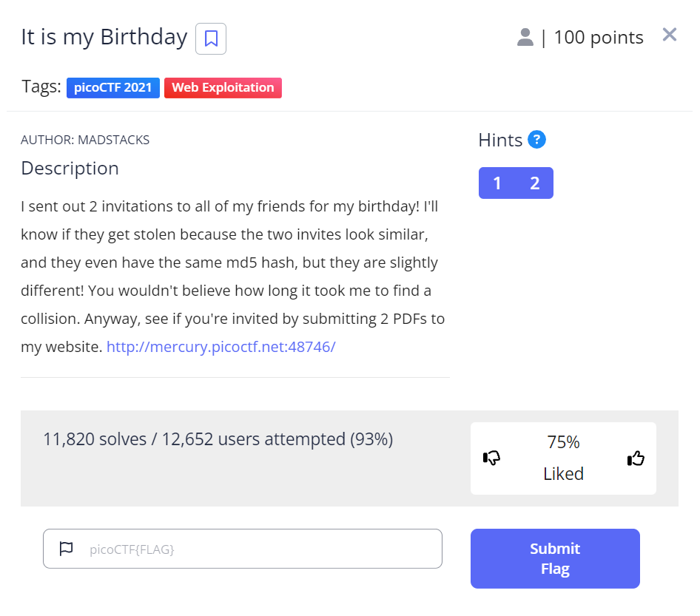
Task: Select the Web Exploitation tag
Action: tap(223, 88)
